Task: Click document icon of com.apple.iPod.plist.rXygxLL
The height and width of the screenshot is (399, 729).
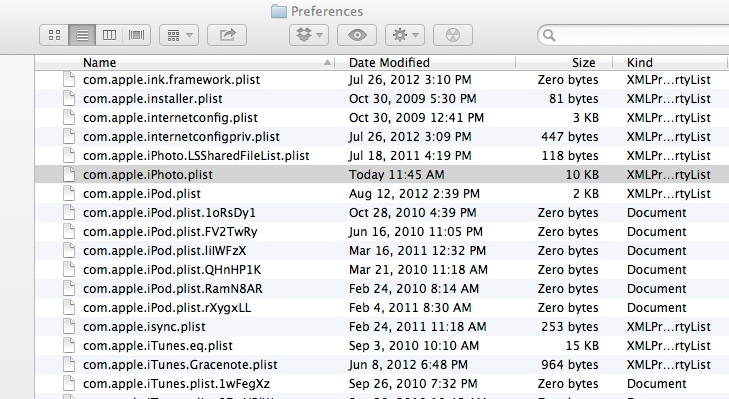Action: tap(69, 307)
